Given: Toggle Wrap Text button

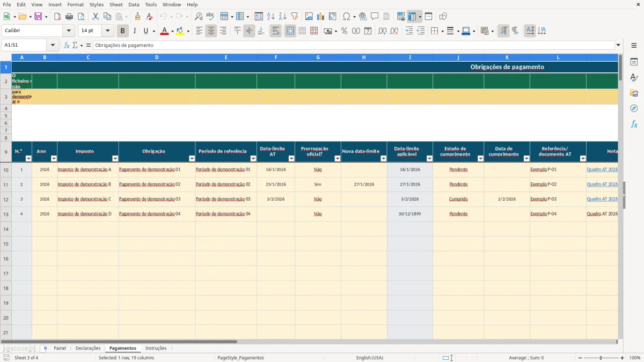Looking at the screenshot, I should click(276, 31).
